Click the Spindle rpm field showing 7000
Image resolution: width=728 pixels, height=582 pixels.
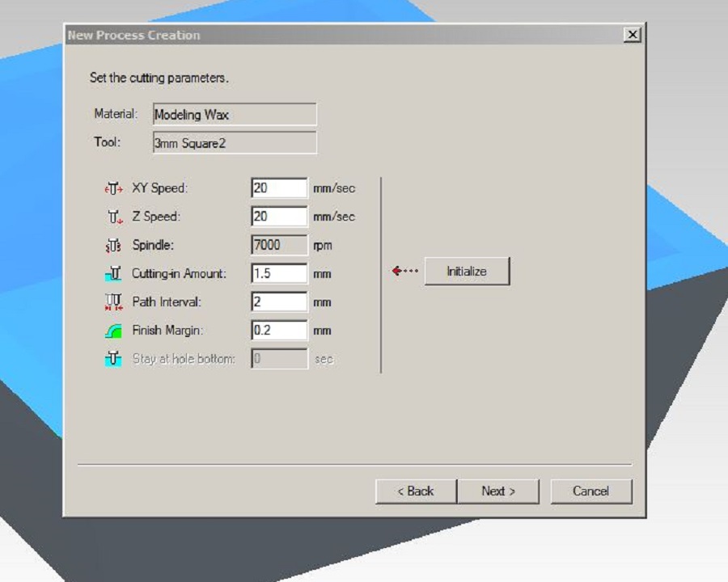279,245
